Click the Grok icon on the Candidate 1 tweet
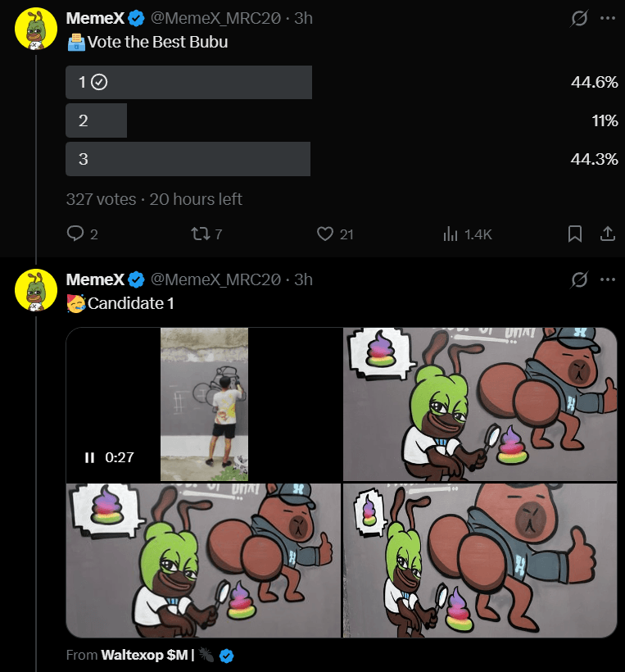 click(x=579, y=279)
